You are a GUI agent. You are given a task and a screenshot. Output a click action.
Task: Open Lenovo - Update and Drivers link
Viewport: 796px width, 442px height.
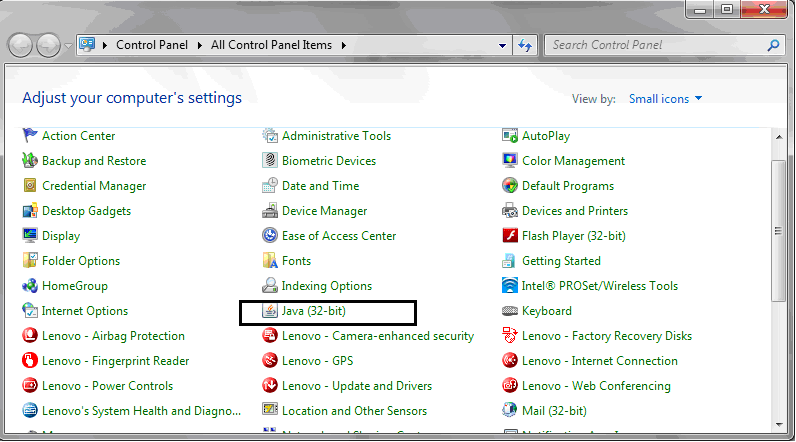(x=357, y=386)
